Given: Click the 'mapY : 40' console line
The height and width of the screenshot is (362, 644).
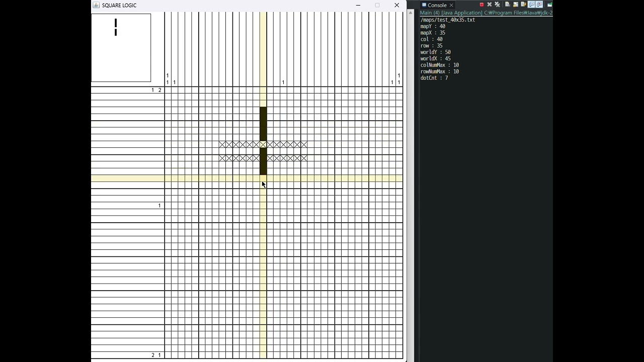Looking at the screenshot, I should pyautogui.click(x=433, y=26).
